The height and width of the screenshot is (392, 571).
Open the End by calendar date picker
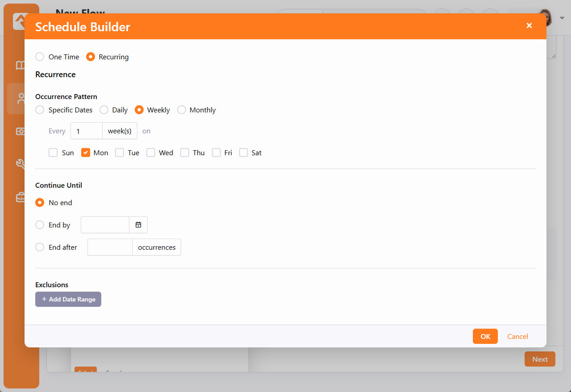(x=138, y=225)
